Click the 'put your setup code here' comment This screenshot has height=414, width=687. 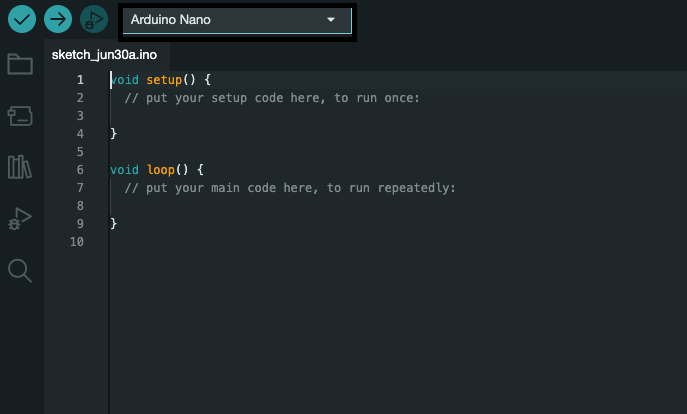272,98
